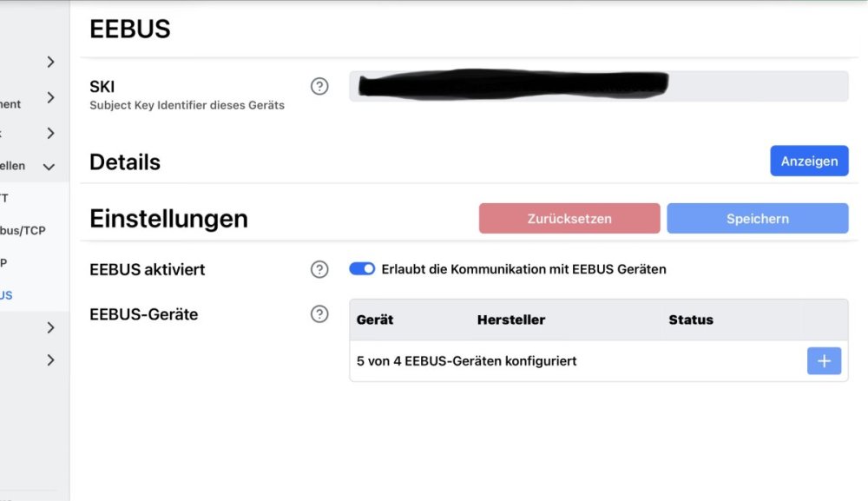Open help icon next to SKI

(319, 86)
